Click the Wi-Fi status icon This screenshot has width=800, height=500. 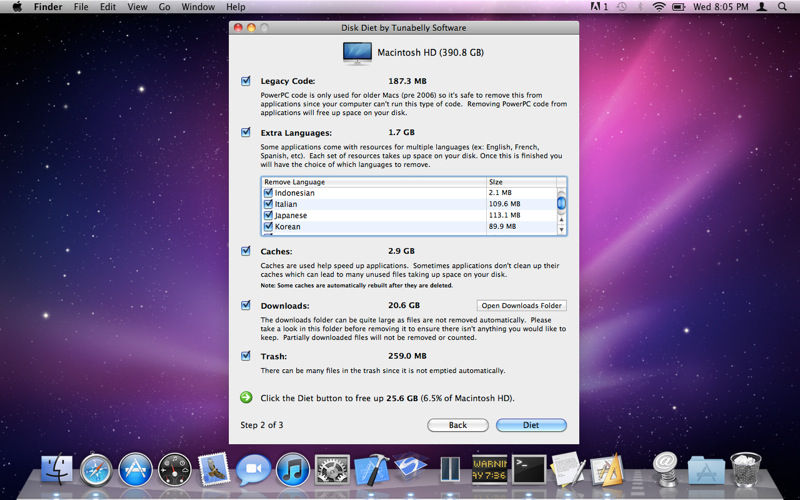[x=659, y=7]
